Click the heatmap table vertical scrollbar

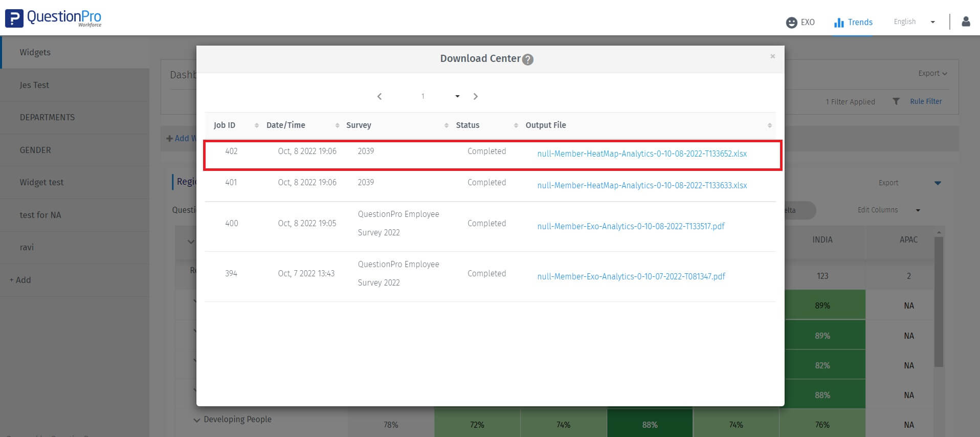click(939, 302)
